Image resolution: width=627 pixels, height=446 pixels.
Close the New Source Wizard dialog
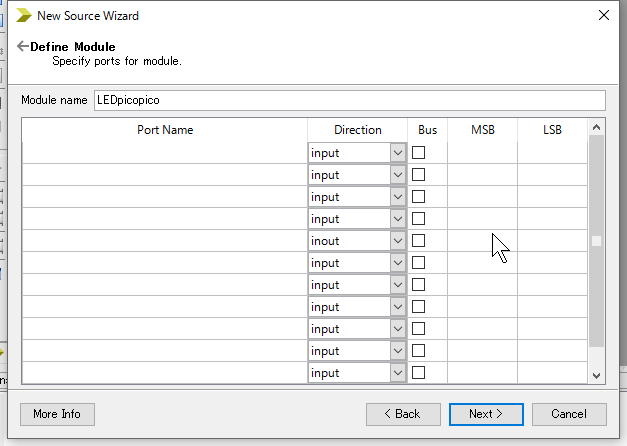(604, 15)
